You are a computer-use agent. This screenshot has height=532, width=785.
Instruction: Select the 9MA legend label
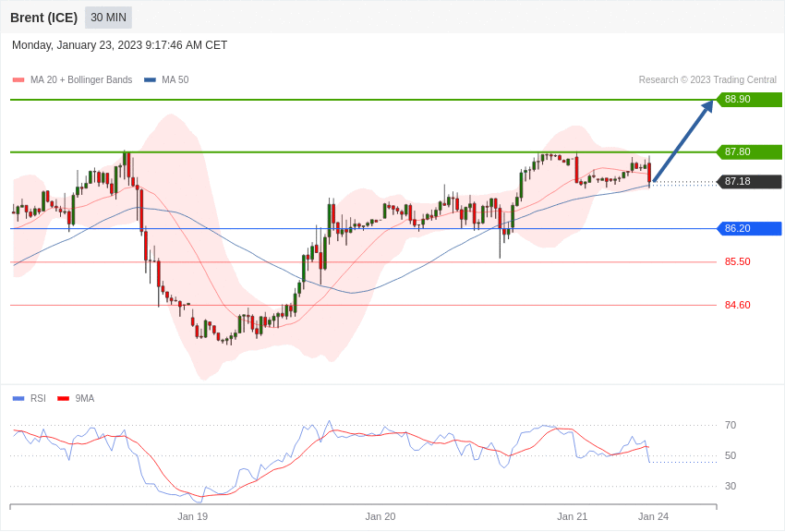(x=85, y=398)
